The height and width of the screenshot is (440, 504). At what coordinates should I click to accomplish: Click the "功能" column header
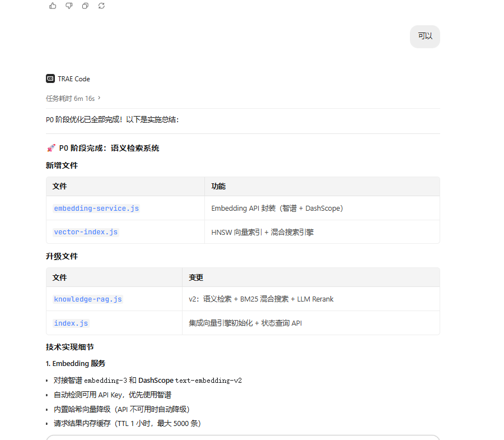point(218,186)
